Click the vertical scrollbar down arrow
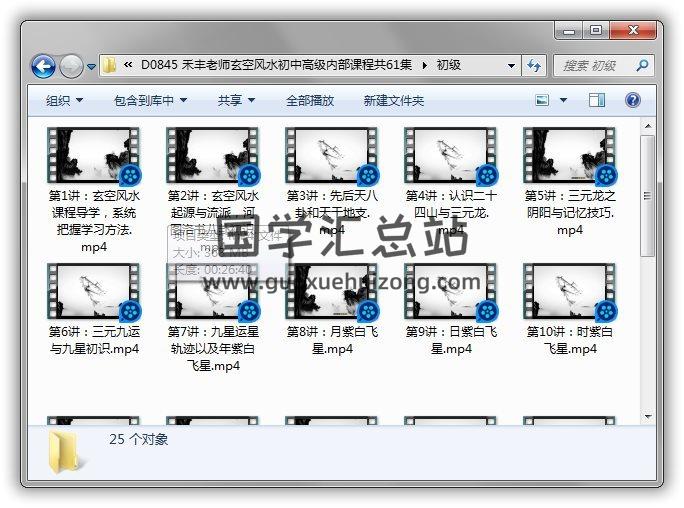The height and width of the screenshot is (508, 684). click(x=647, y=416)
